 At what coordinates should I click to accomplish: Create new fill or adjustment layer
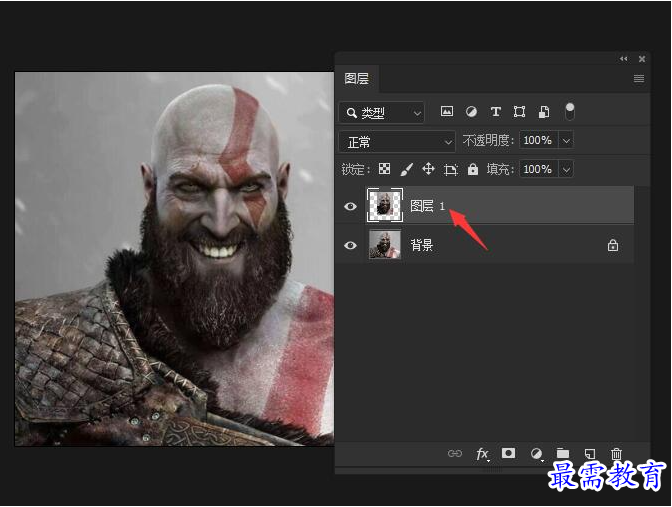coord(536,453)
